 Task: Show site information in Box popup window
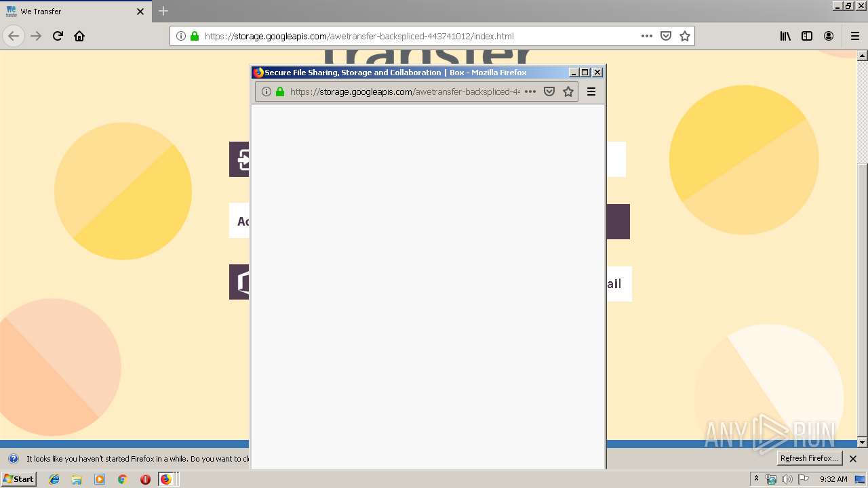[x=267, y=91]
